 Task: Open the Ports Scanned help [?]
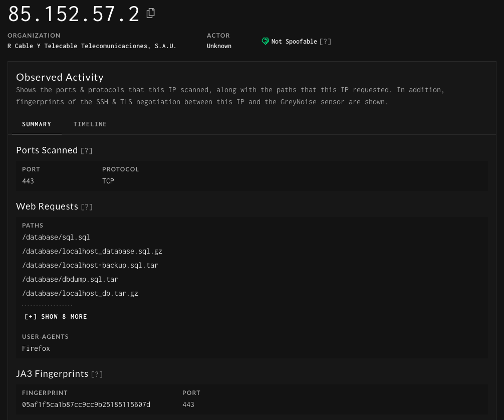click(x=86, y=151)
